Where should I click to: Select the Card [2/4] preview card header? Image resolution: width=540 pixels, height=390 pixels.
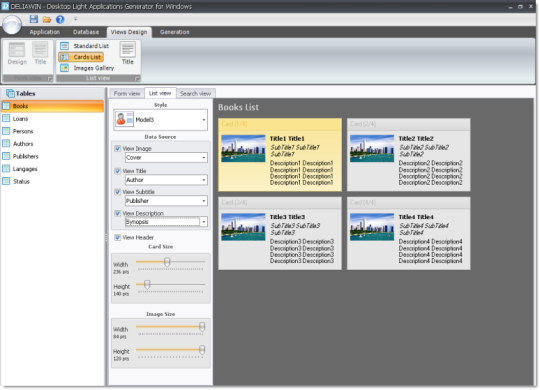coord(408,124)
